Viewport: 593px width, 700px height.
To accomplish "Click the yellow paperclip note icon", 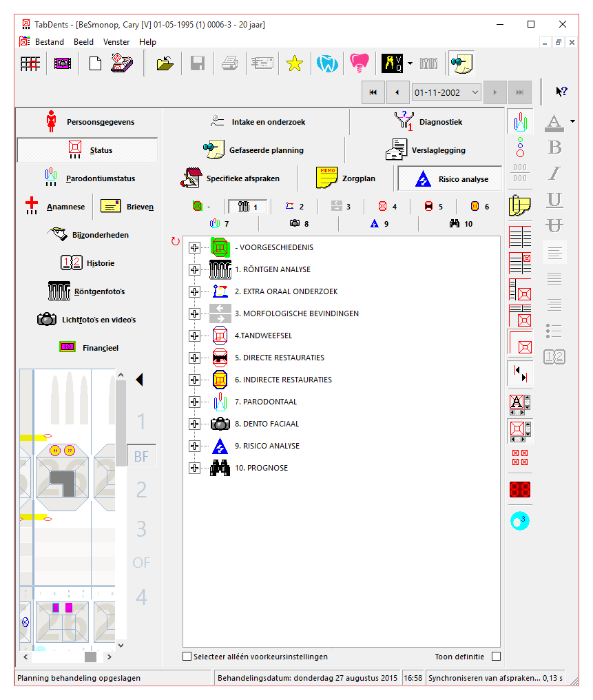I will [x=520, y=205].
